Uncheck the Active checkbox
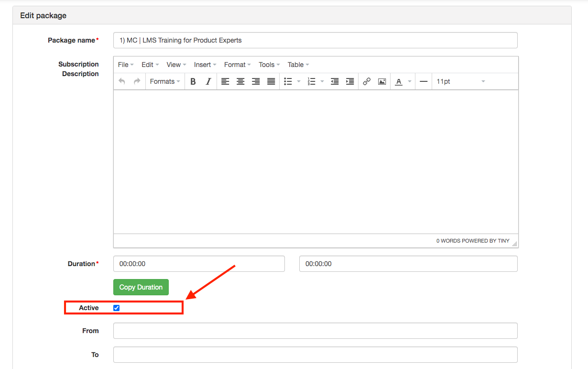Screen dimensions: 588x369 coord(116,308)
